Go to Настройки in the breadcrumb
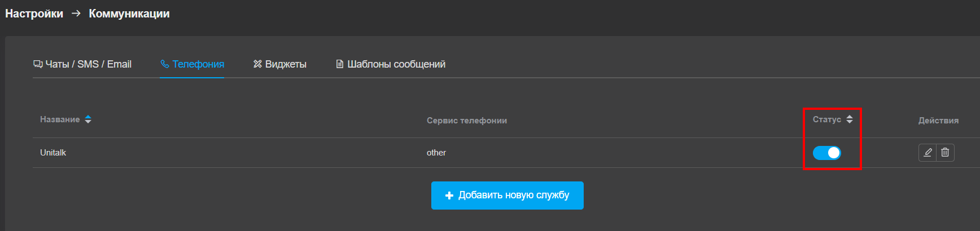The image size is (980, 231). click(34, 14)
